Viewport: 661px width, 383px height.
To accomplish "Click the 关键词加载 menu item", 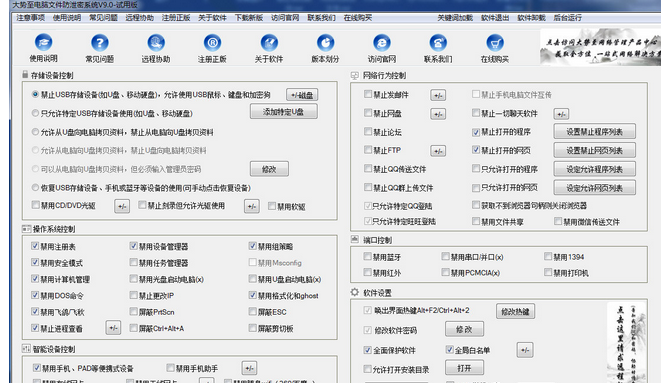I will coord(455,18).
